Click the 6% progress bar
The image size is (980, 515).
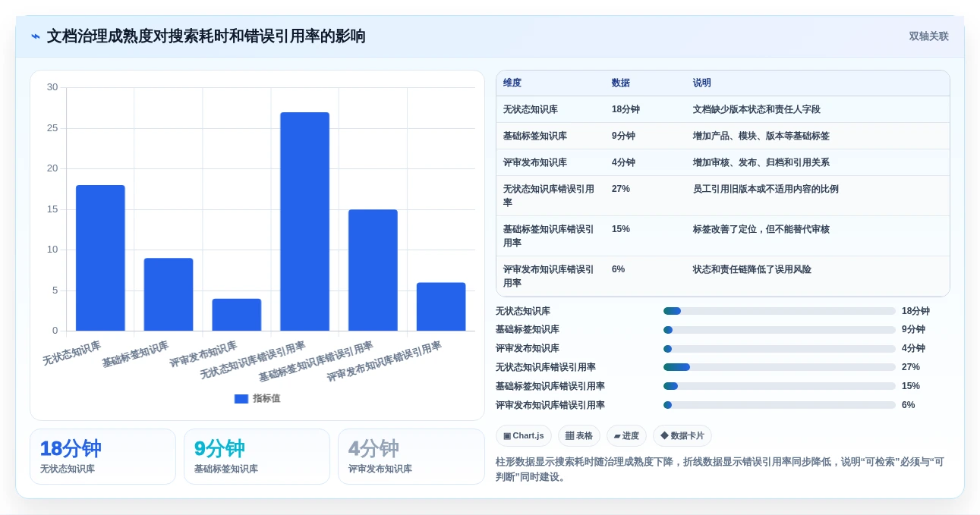coord(780,405)
